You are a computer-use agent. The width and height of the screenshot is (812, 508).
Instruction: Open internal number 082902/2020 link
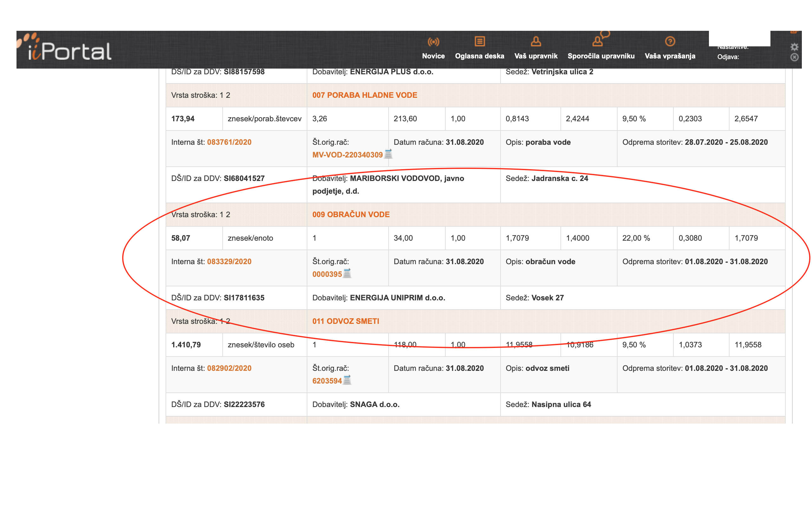[229, 368]
